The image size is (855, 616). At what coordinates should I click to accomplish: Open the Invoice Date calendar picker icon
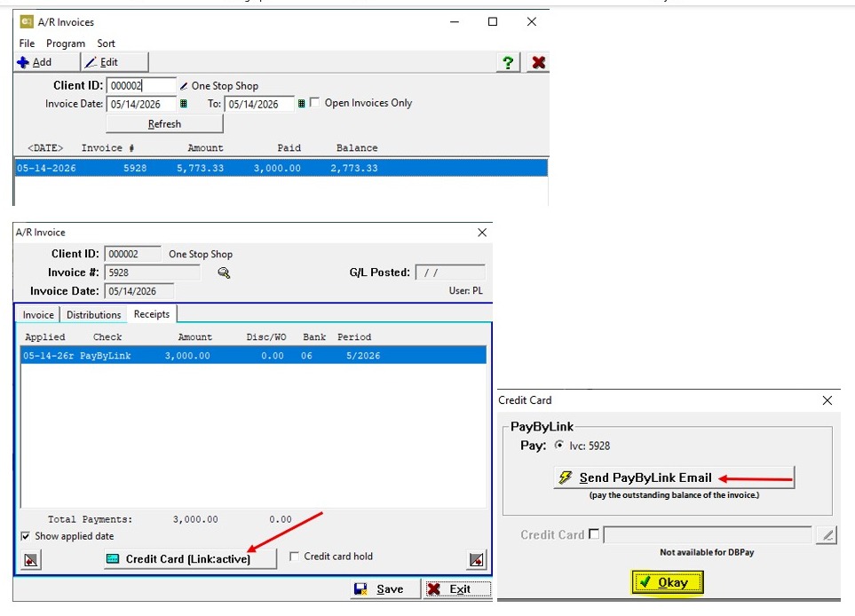[x=184, y=104]
